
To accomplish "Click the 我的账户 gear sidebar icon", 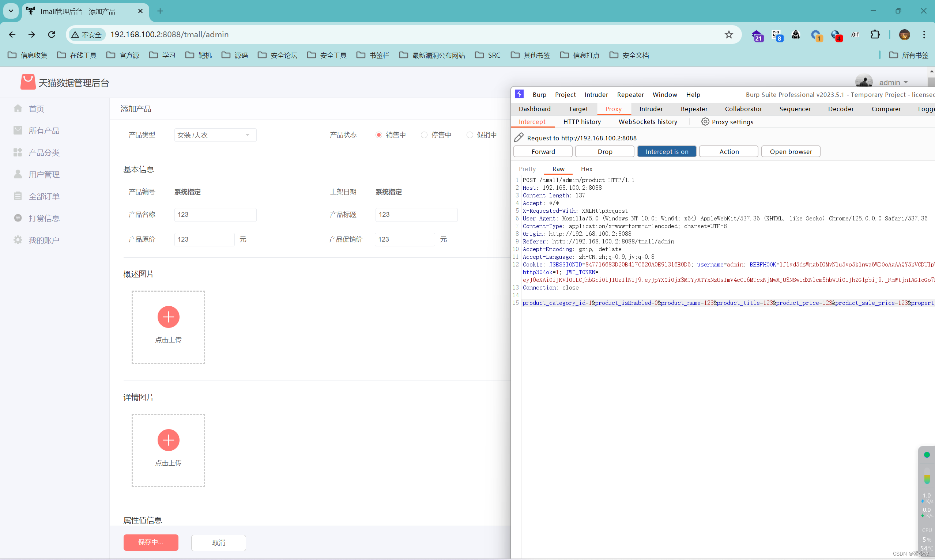I will click(18, 240).
